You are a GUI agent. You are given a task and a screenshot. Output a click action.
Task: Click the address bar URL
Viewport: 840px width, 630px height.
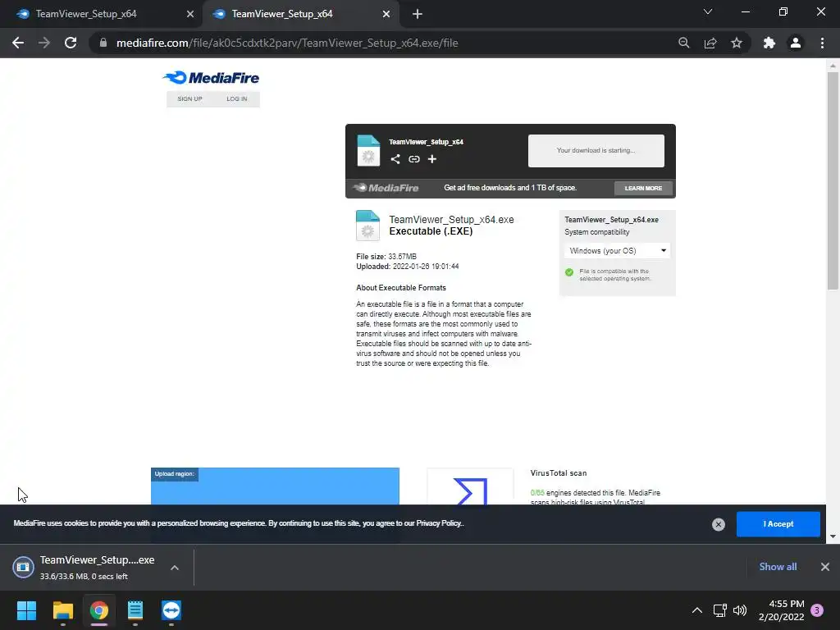pos(286,43)
